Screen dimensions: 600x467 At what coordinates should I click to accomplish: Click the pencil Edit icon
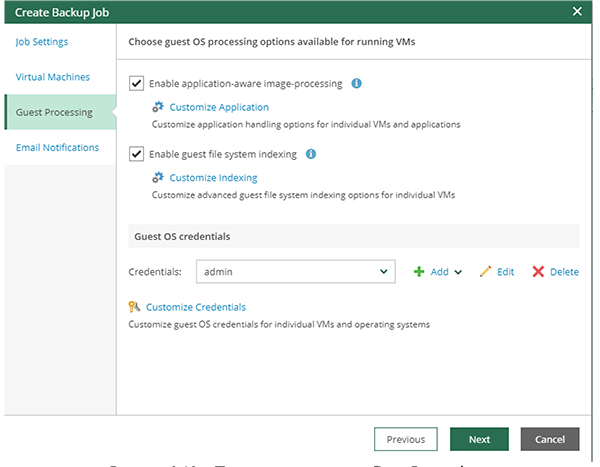click(486, 271)
